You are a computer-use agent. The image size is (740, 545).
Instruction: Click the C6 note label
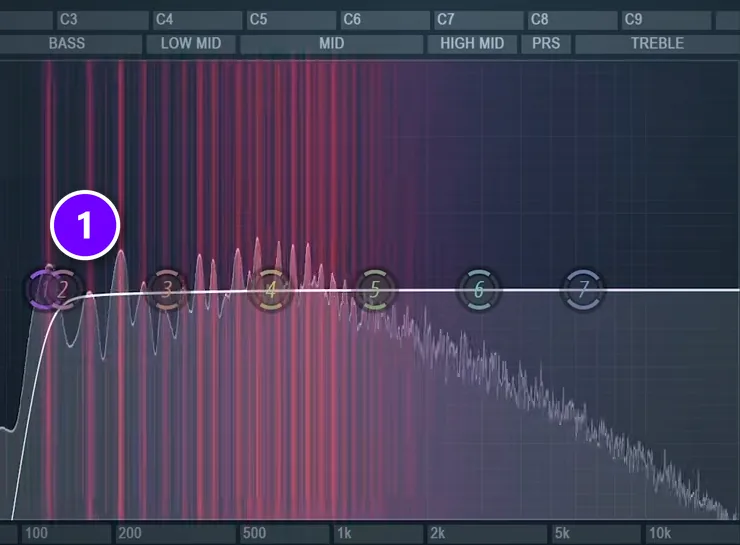[352, 20]
